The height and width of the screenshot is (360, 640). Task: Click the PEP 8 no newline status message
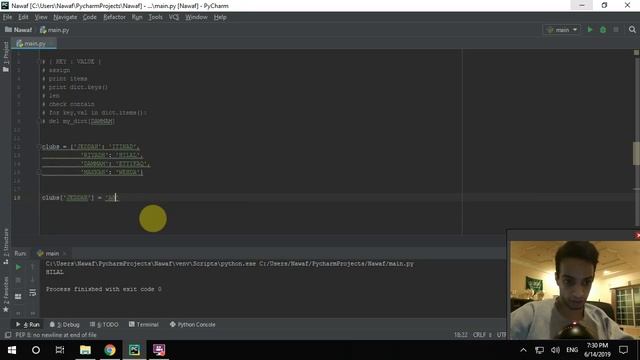click(56, 335)
